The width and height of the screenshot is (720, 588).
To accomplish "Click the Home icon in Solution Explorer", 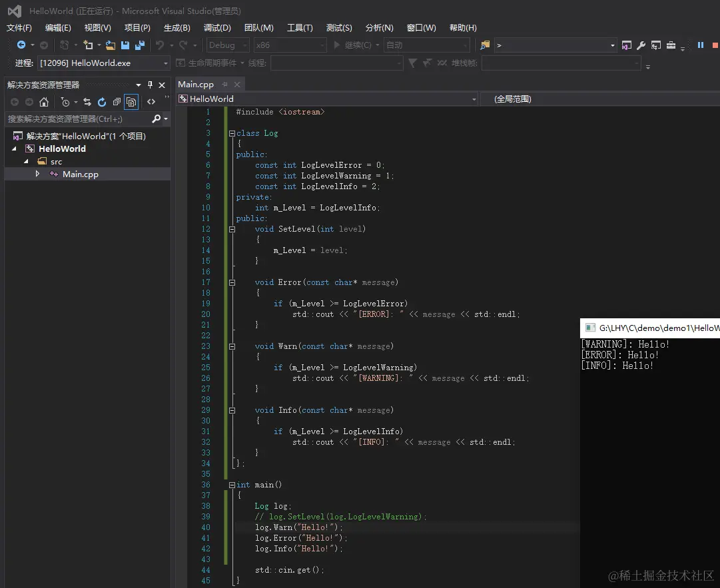I will point(44,102).
